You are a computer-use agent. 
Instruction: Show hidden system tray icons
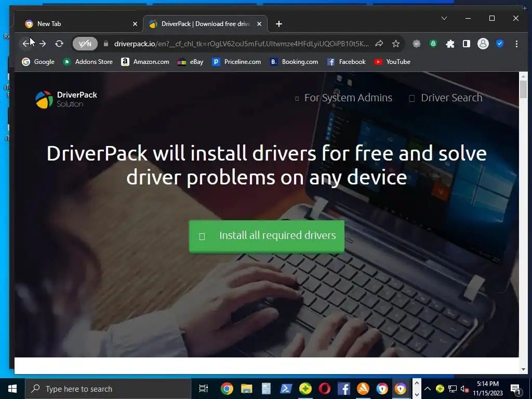click(x=428, y=389)
